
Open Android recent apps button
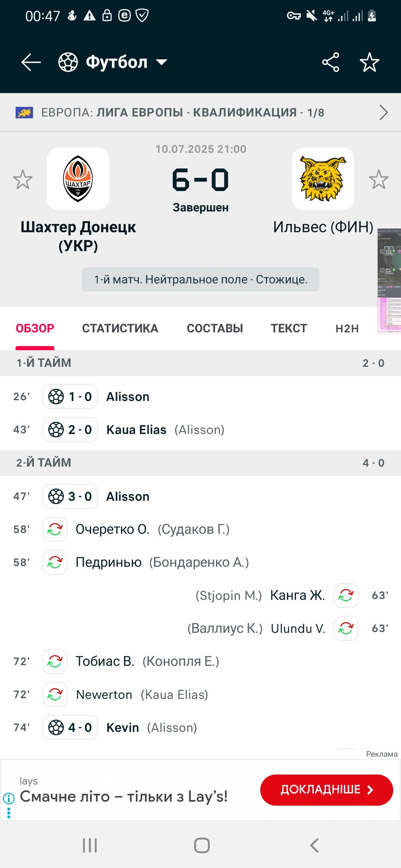pyautogui.click(x=90, y=845)
